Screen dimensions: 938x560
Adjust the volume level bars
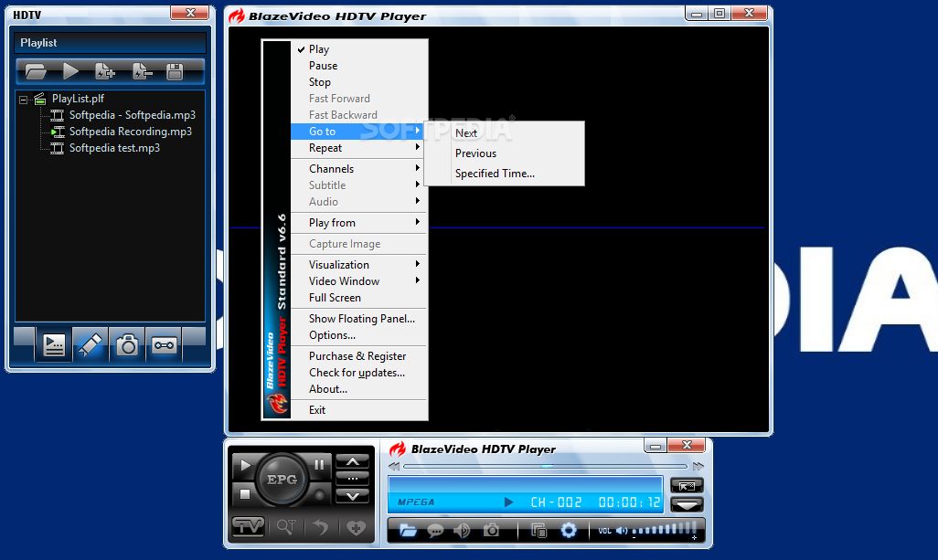click(665, 530)
